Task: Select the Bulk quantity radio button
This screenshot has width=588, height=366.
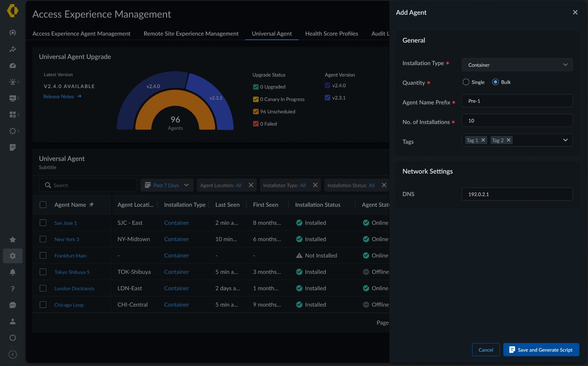Action: (496, 82)
